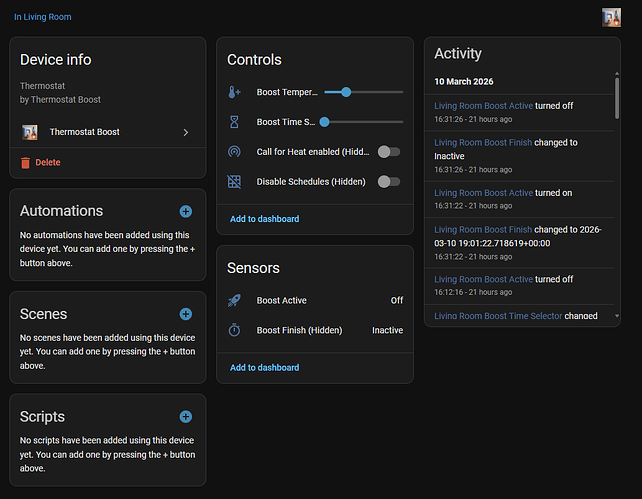Add Sensors card to dashboard
Screen dimensions: 642x499
coord(264,367)
